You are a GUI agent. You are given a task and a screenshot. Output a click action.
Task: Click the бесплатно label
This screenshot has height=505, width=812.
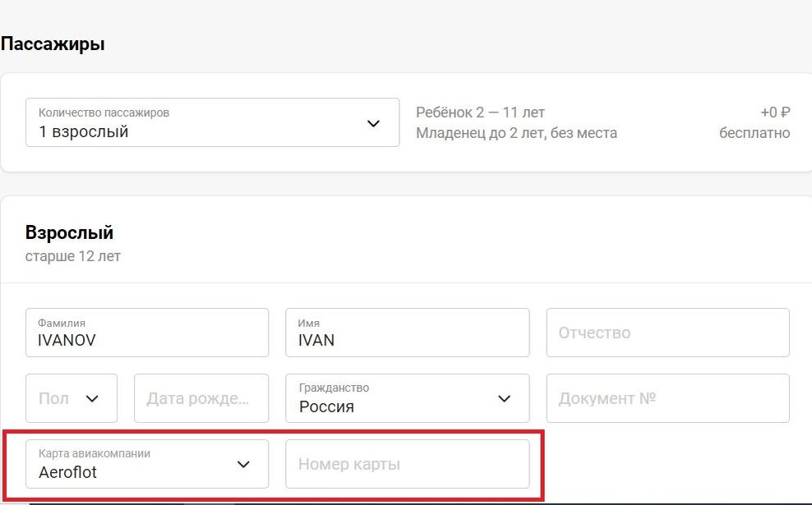pyautogui.click(x=754, y=133)
